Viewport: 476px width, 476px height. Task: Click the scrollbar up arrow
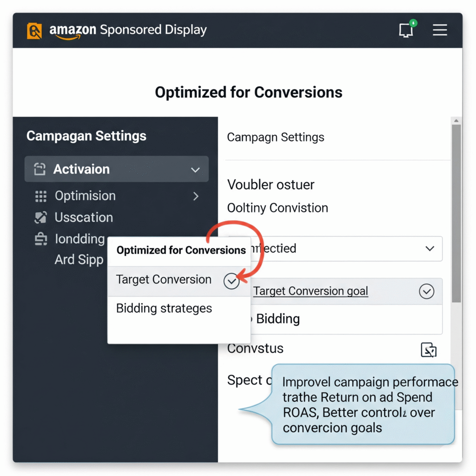[456, 120]
